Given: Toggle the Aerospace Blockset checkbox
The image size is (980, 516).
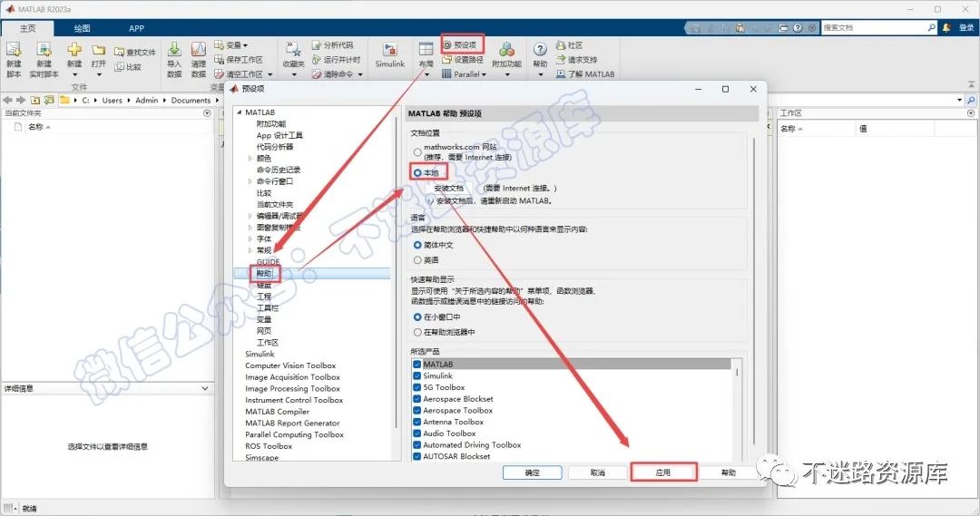Looking at the screenshot, I should pyautogui.click(x=416, y=398).
